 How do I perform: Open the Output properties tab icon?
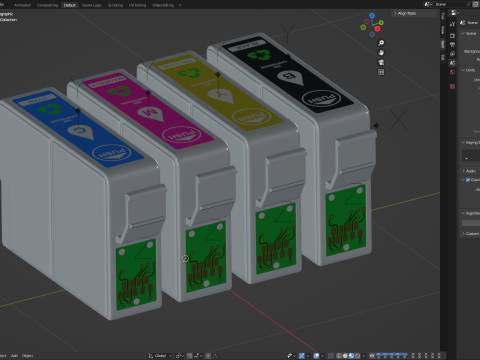coord(452,45)
